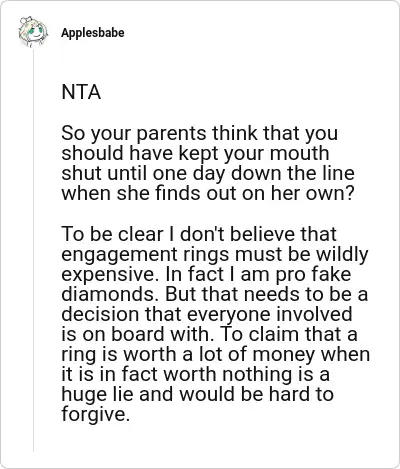
Task: Visit the Applesbabe profile username
Action: point(93,33)
